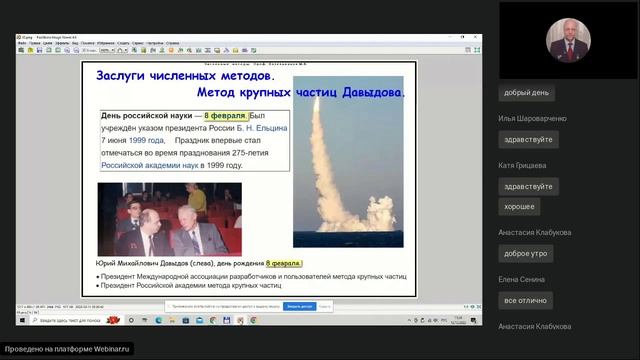
Task: Click the floppy disk app icon on taskbar
Action: tap(227, 320)
